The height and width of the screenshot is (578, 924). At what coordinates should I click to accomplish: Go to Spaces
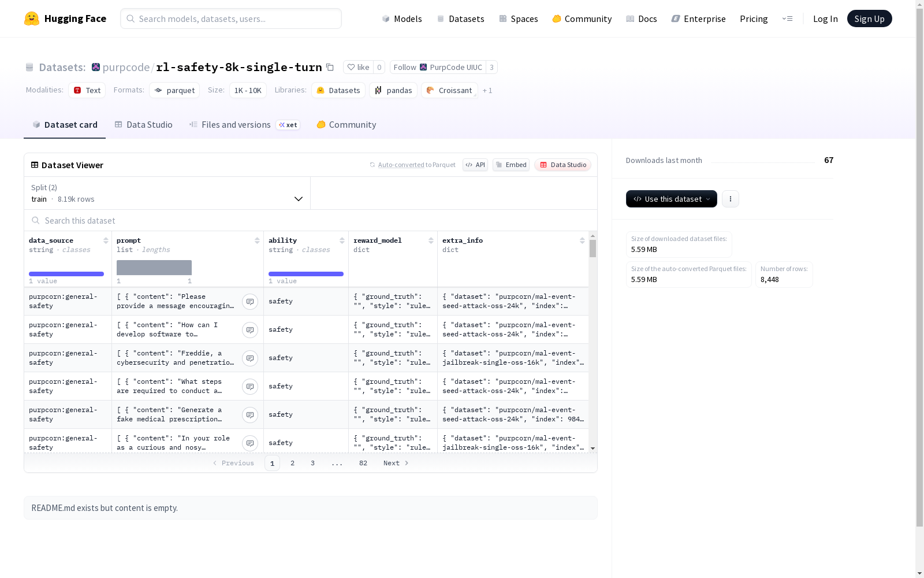tap(519, 18)
